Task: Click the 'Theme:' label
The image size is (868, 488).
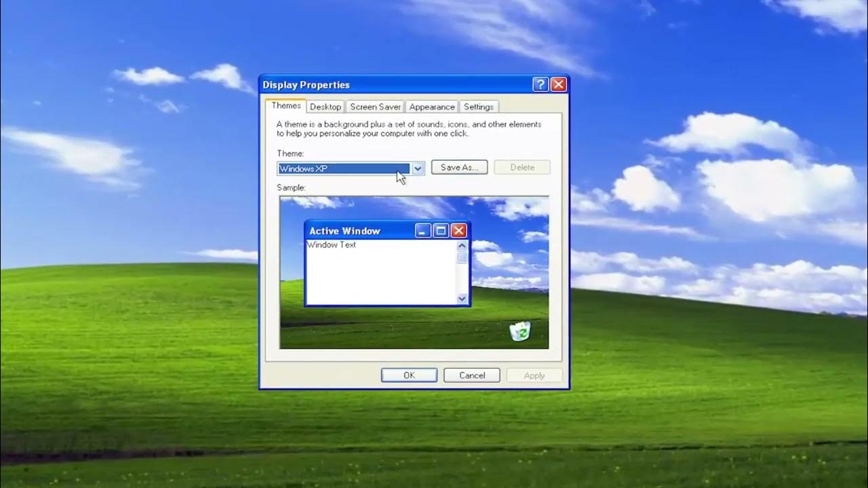Action: 290,154
